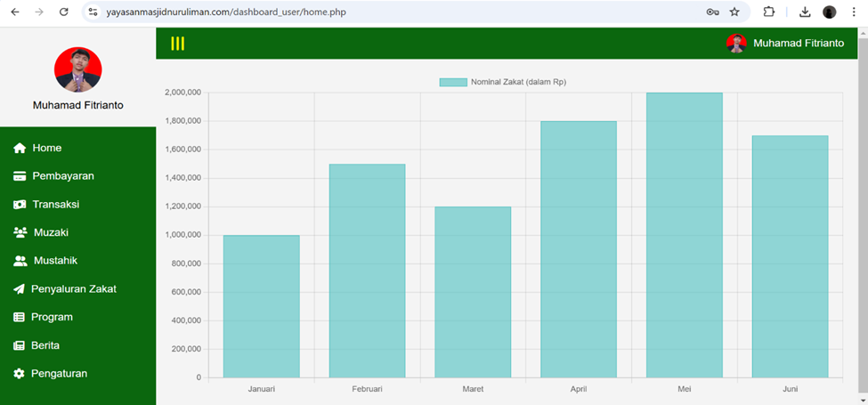Viewport: 868px width, 405px height.
Task: Reload the page using browser refresh button
Action: [x=63, y=12]
